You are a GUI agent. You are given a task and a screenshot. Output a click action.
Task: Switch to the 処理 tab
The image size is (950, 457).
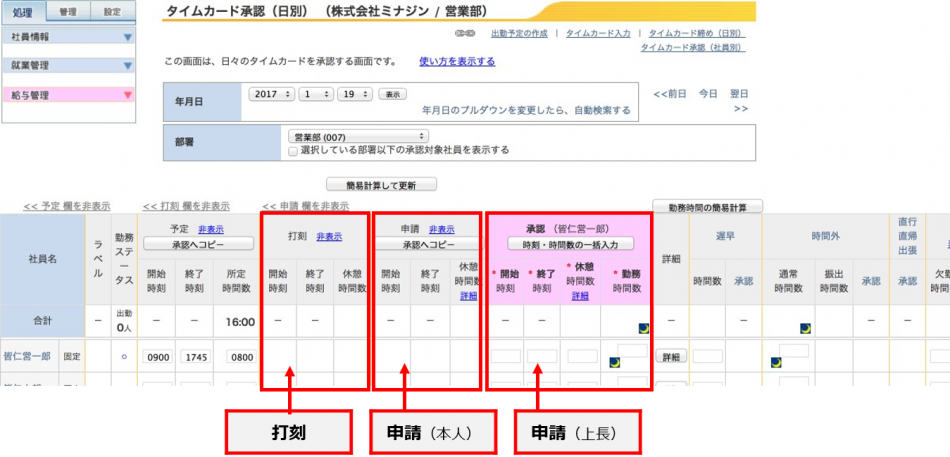point(25,12)
